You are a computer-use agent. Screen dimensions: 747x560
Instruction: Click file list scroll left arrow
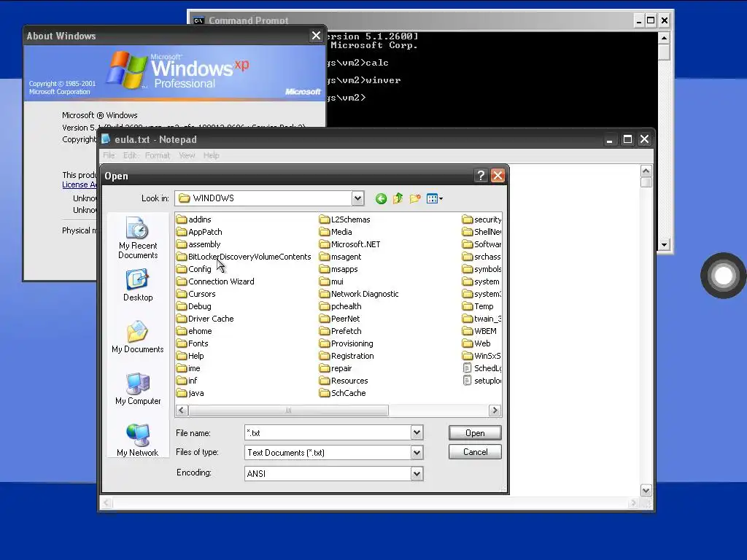click(182, 410)
